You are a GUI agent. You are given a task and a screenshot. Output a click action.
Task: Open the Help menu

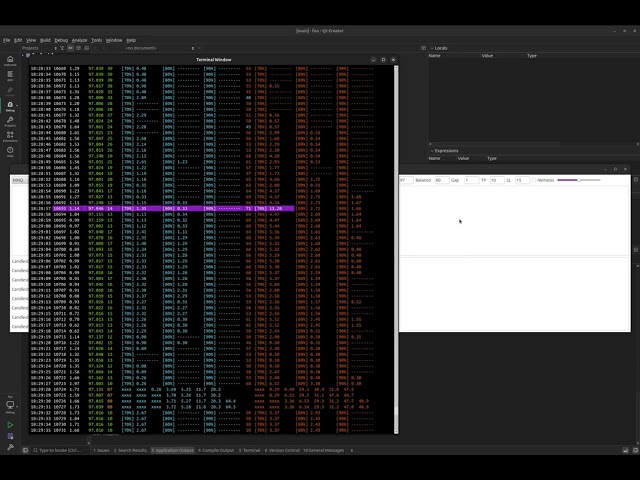tap(131, 40)
